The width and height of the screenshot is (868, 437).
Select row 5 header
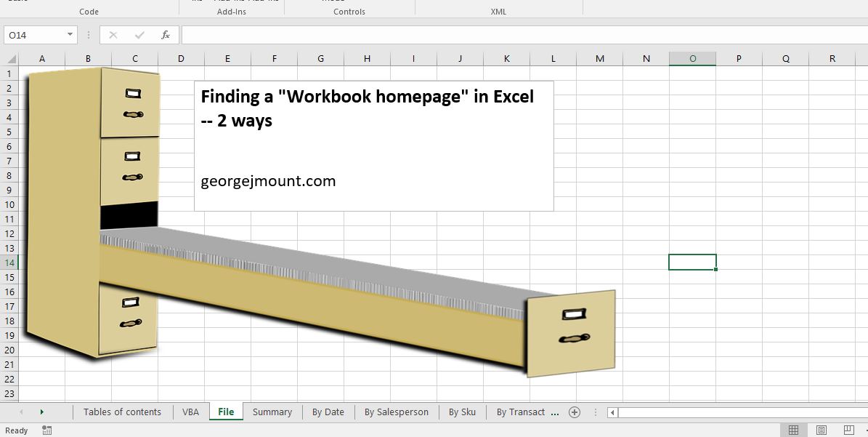pos(9,132)
